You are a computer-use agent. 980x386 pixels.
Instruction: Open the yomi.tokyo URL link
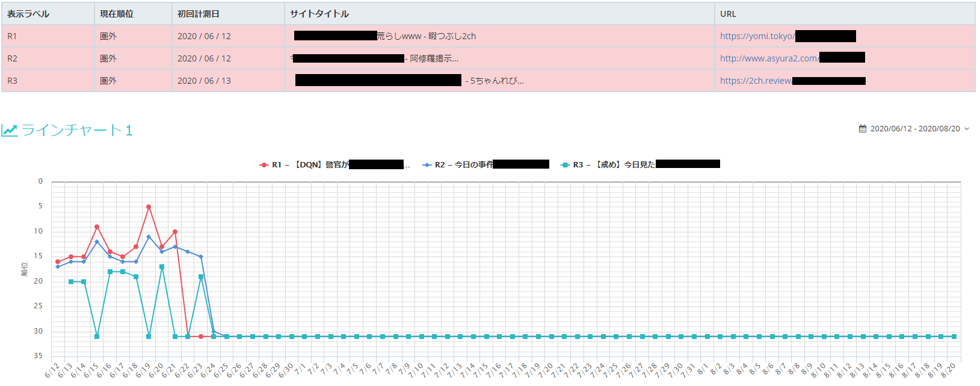pyautogui.click(x=757, y=36)
